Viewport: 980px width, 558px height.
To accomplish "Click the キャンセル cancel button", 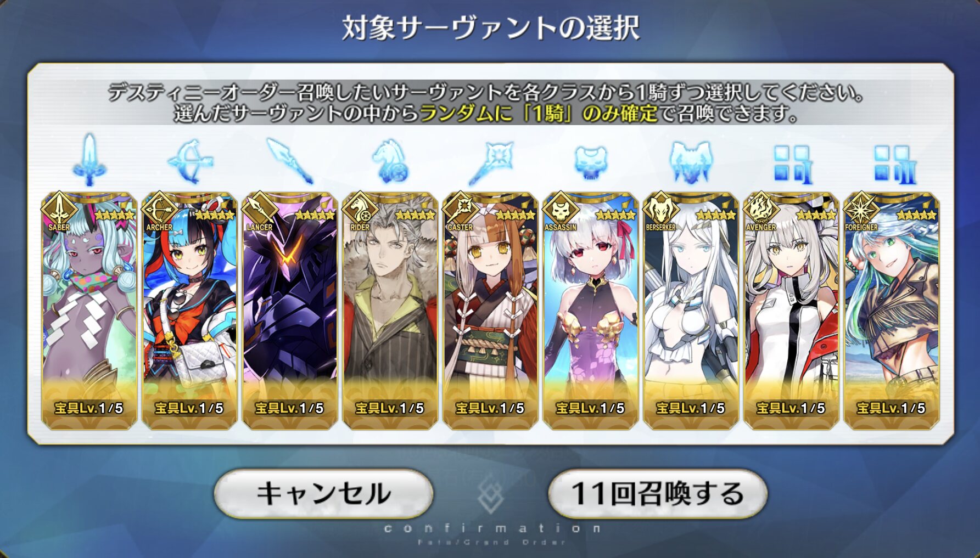I will (x=323, y=493).
